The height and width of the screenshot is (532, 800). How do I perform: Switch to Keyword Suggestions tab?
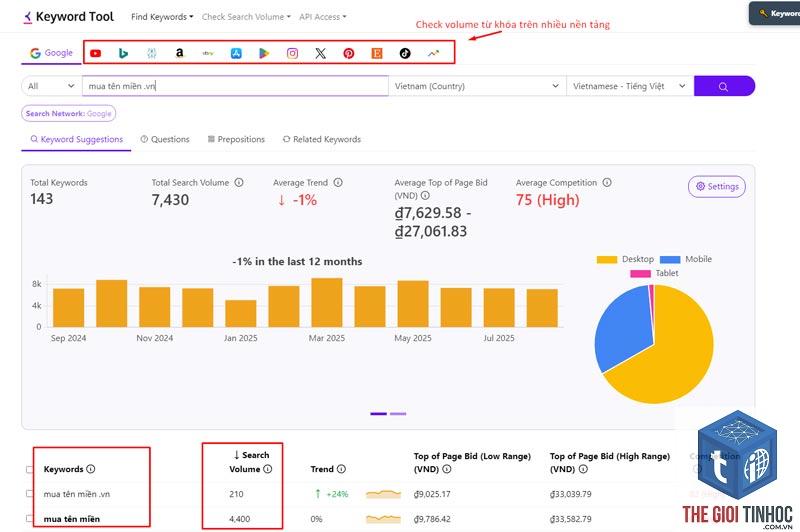tap(77, 139)
